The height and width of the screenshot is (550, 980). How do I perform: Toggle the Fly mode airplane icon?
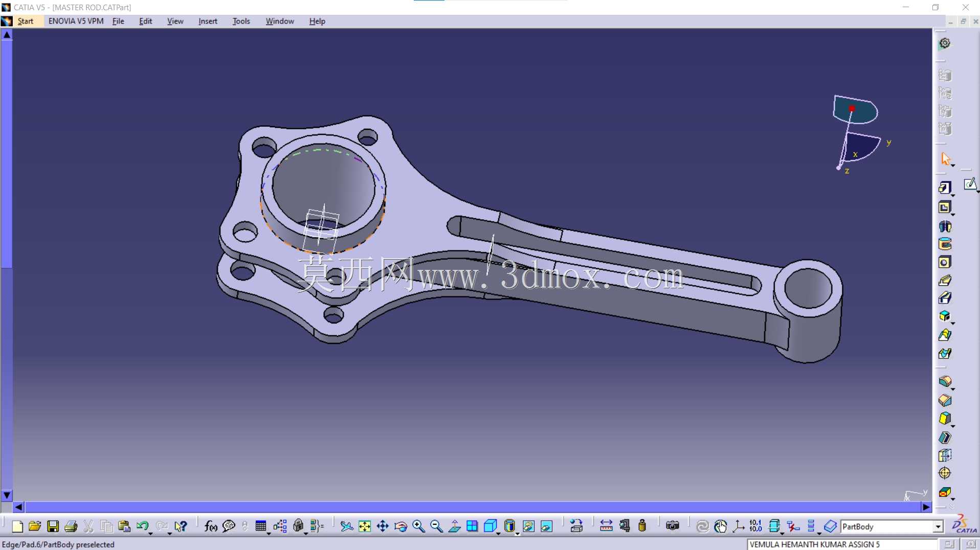tap(347, 526)
